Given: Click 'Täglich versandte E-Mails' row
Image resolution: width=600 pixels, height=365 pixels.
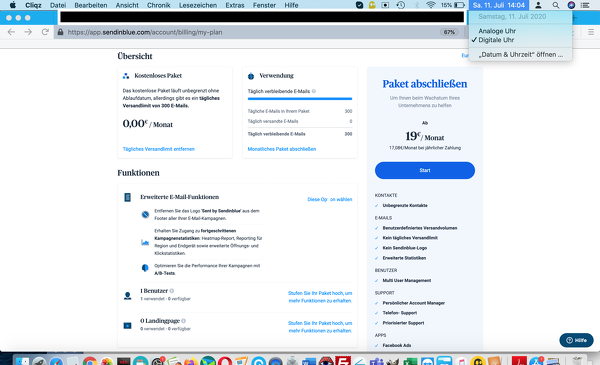Looking at the screenshot, I should [300, 121].
